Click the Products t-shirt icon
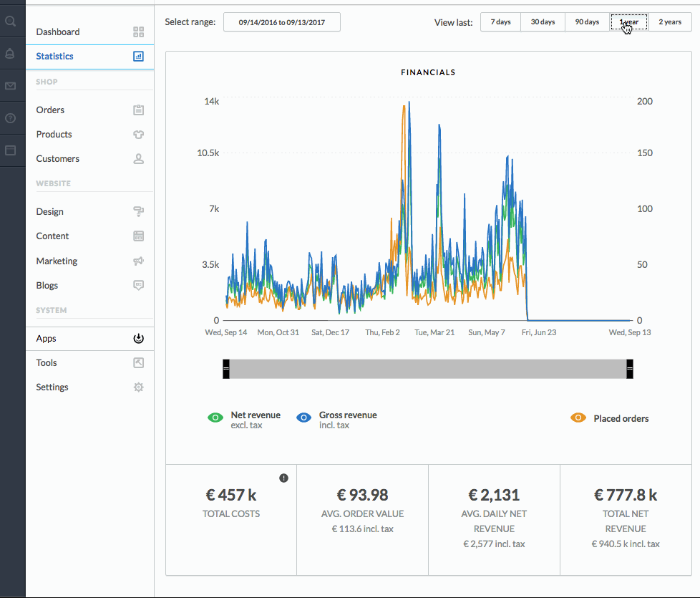Viewport: 700px width, 598px height. click(x=138, y=135)
